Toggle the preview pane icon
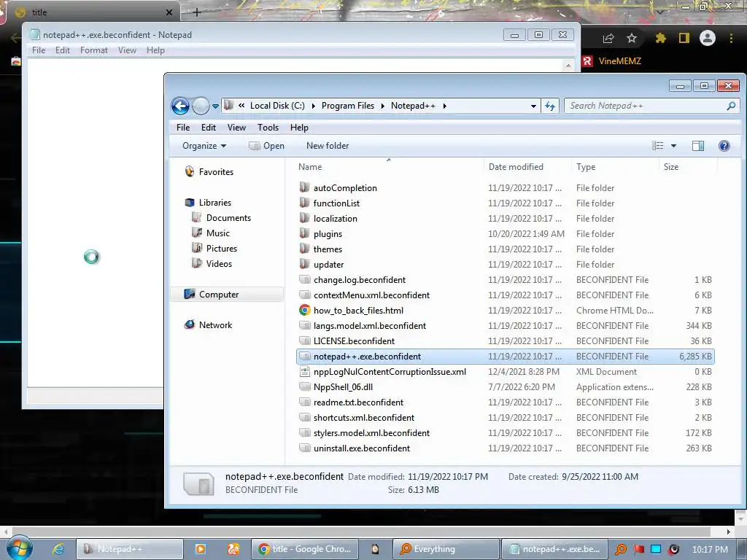747x560 pixels. (698, 146)
